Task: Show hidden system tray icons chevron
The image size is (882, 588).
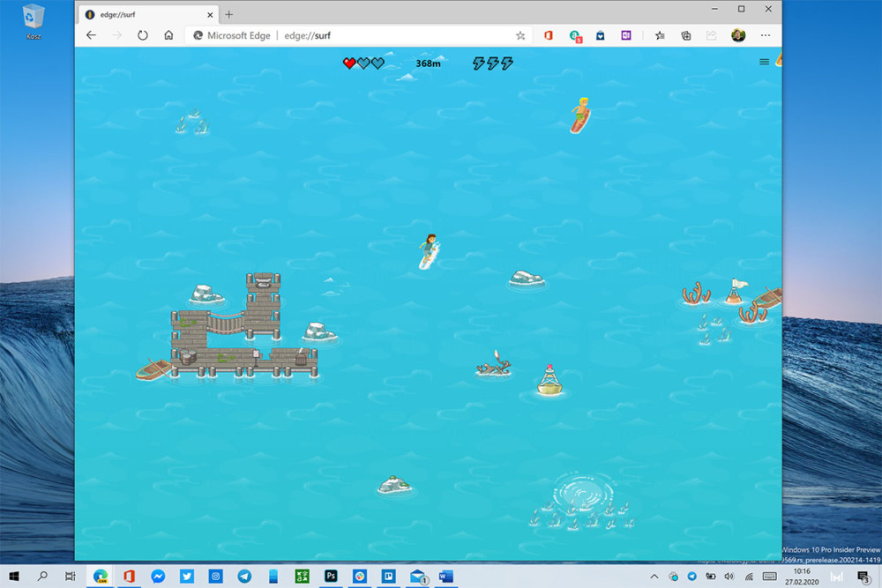Action: (654, 577)
